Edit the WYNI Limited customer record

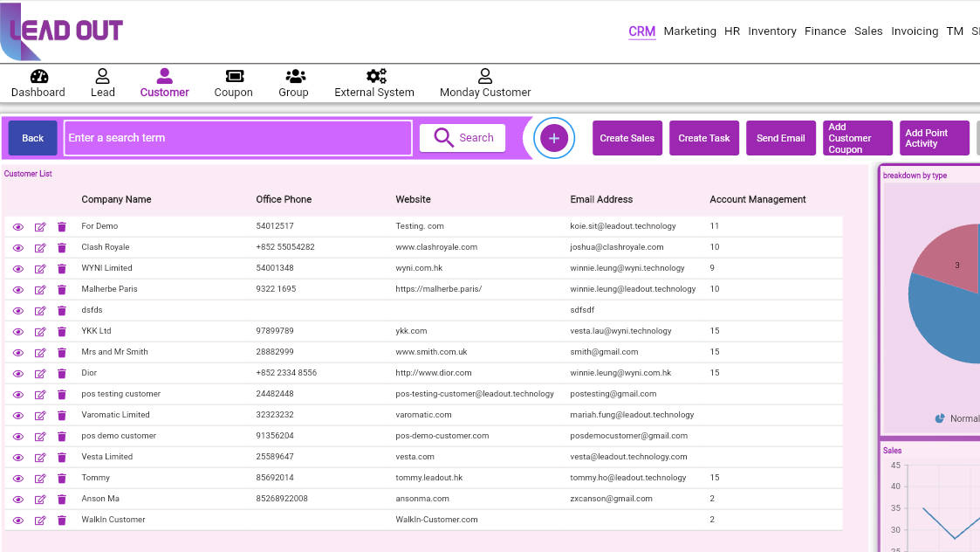pyautogui.click(x=39, y=268)
